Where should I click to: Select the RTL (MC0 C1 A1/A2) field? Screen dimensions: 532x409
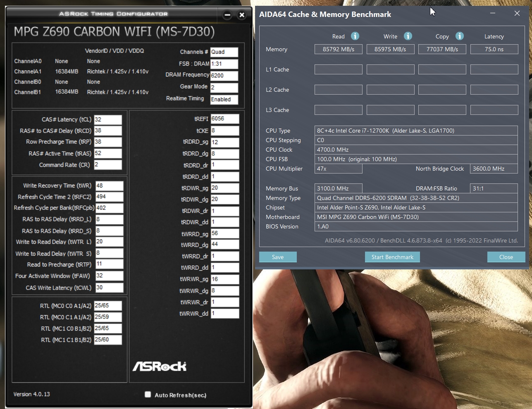(108, 317)
